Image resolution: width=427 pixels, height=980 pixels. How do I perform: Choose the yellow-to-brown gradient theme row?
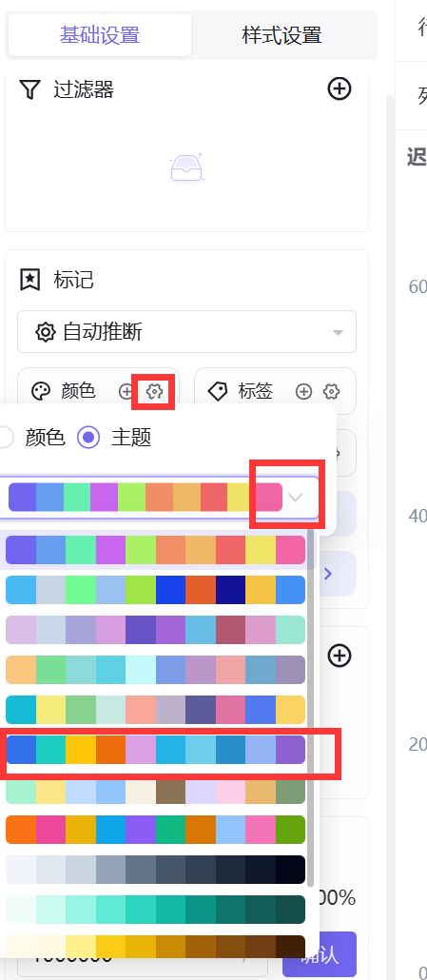155,947
